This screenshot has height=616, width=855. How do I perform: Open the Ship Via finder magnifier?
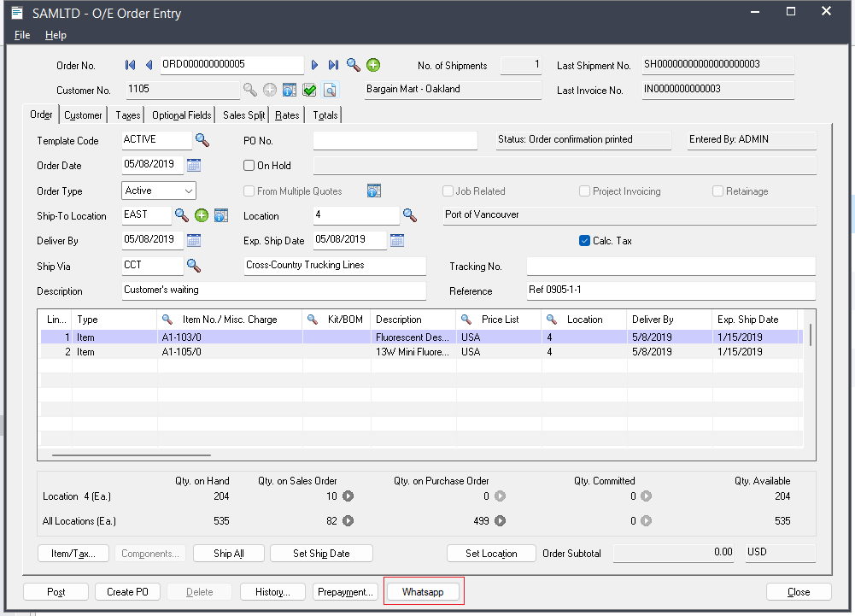click(x=194, y=266)
